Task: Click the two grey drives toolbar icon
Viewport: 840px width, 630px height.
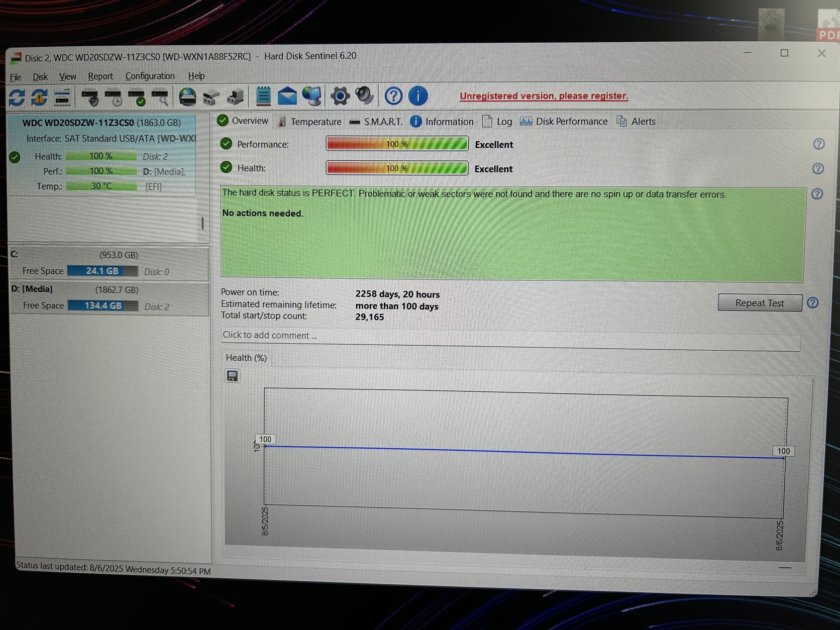Action: click(211, 97)
